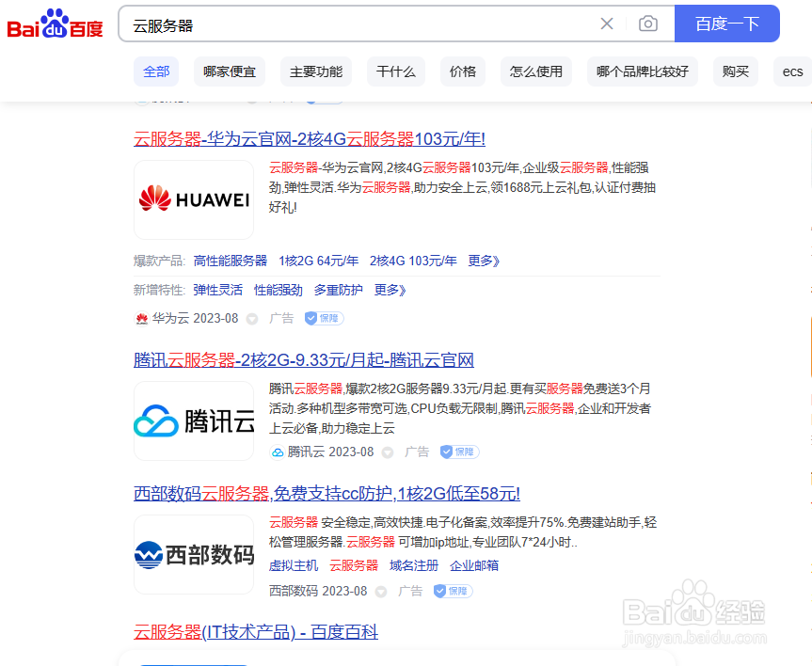Click the 保障 badge on Huawei result
The image size is (812, 666).
(325, 318)
